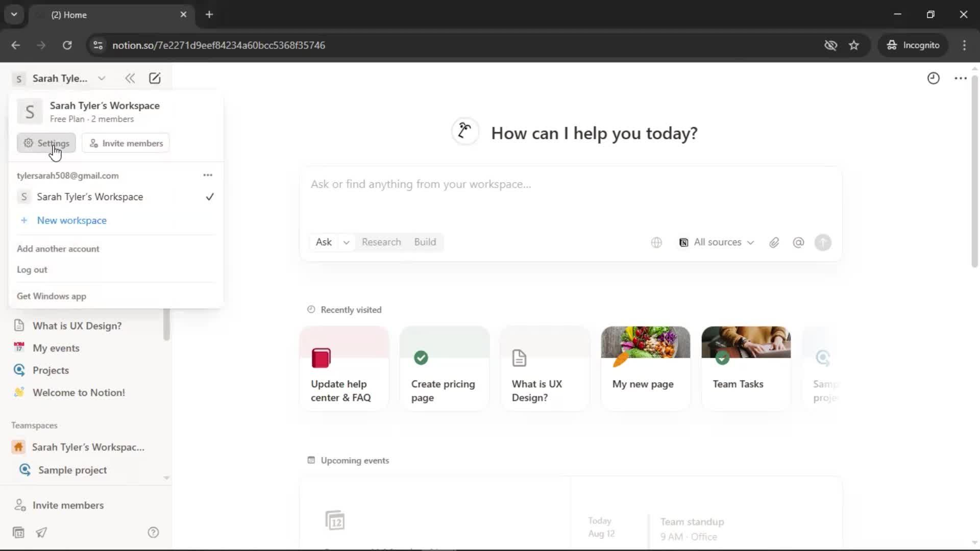Close the (2) Home browser tab
The image size is (980, 551).
pyautogui.click(x=183, y=14)
